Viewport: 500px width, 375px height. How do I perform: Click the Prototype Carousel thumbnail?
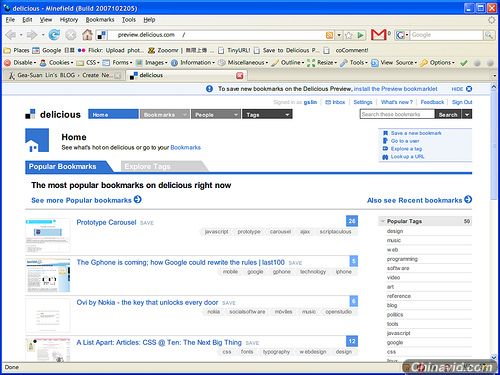48,235
